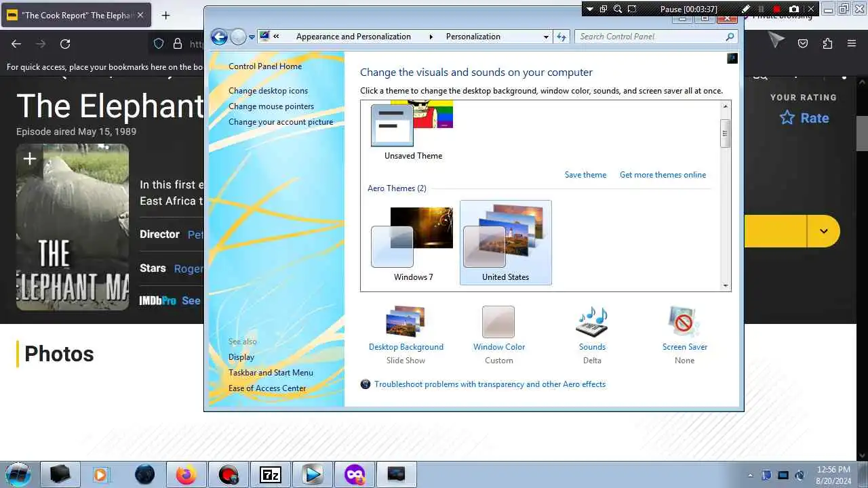Viewport: 868px width, 488px height.
Task: Open 7-Zip from the taskbar
Action: click(271, 474)
